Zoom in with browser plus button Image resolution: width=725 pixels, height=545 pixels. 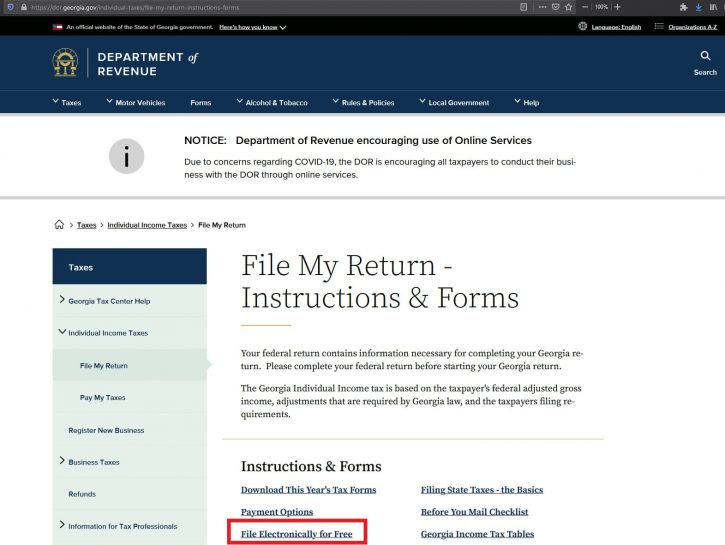[618, 7]
